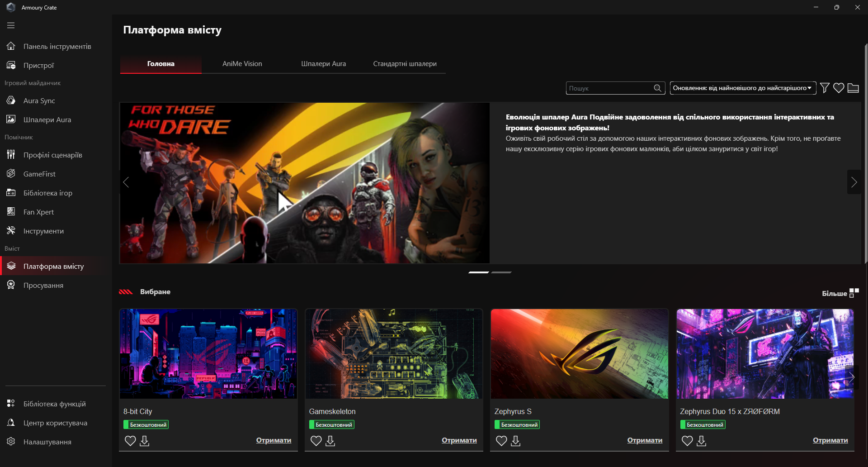Click the Безкоштовний badge under Gameskeleton
868x467 pixels.
332,424
